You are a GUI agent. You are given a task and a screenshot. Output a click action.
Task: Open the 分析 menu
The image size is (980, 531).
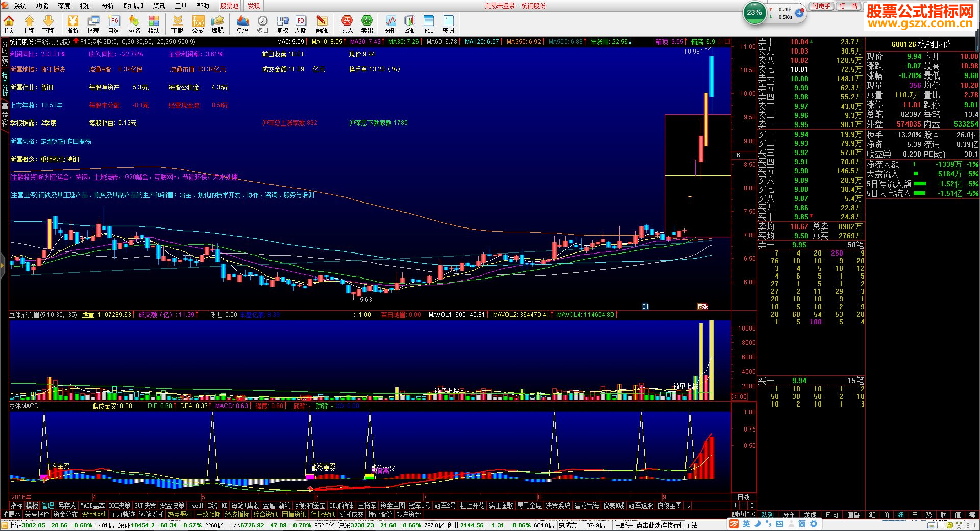click(x=108, y=6)
